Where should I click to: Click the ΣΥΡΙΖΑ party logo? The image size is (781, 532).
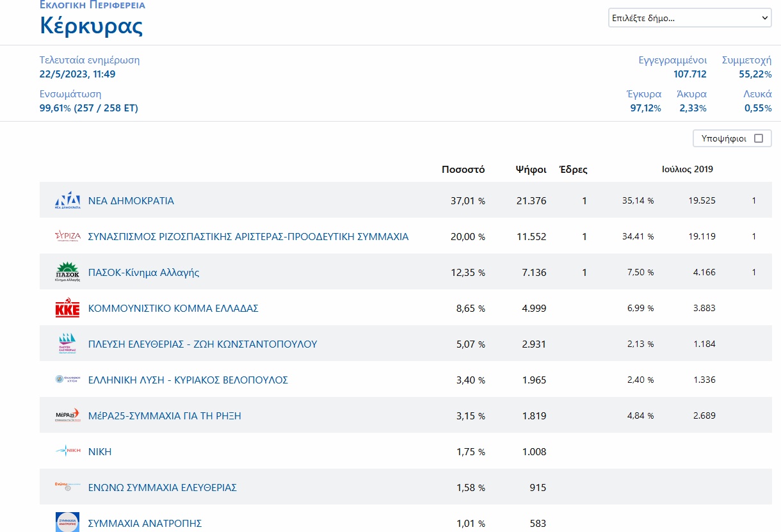point(67,236)
